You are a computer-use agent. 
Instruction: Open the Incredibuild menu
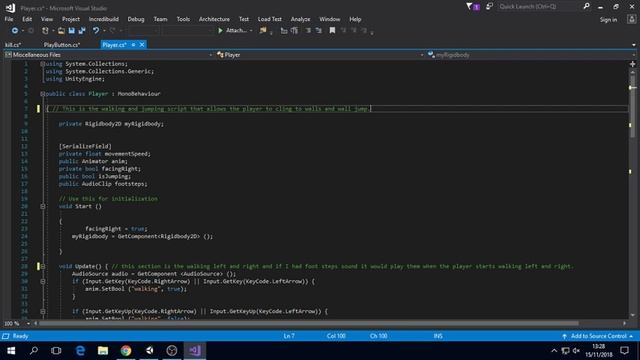point(104,19)
